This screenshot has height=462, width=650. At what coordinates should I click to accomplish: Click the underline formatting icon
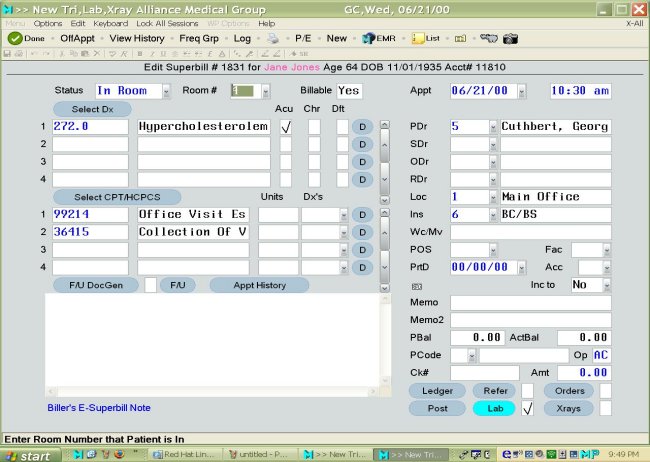click(163, 53)
